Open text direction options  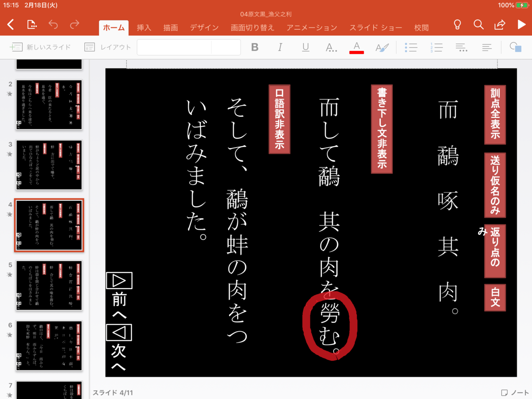pos(487,47)
